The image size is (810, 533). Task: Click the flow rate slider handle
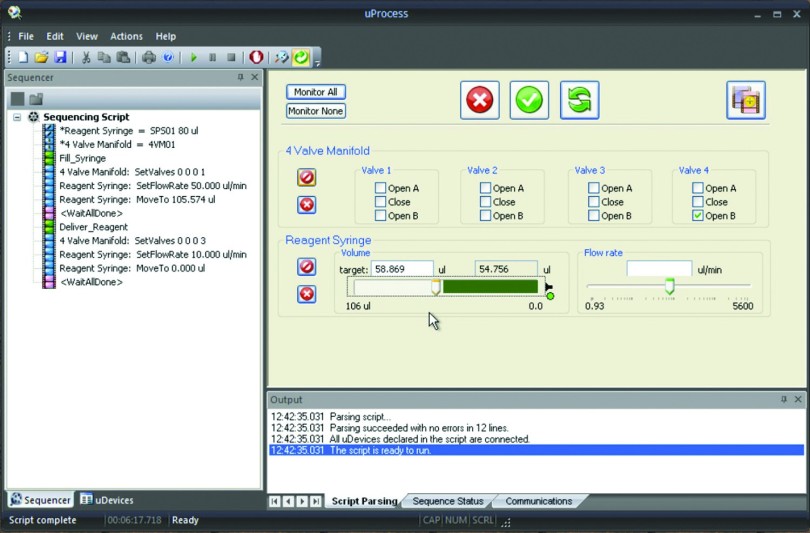click(x=669, y=286)
